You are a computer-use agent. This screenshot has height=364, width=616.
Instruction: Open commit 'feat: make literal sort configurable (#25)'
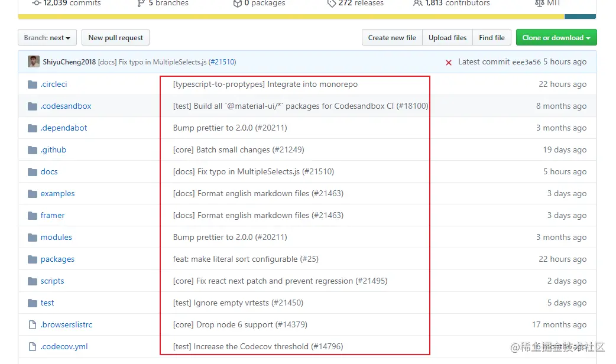coord(245,259)
